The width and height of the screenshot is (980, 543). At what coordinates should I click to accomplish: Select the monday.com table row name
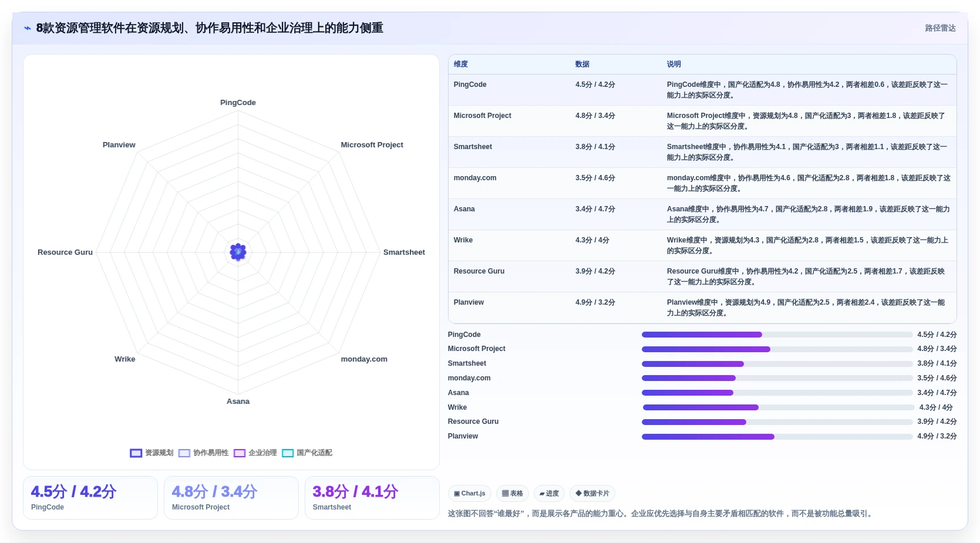(475, 178)
